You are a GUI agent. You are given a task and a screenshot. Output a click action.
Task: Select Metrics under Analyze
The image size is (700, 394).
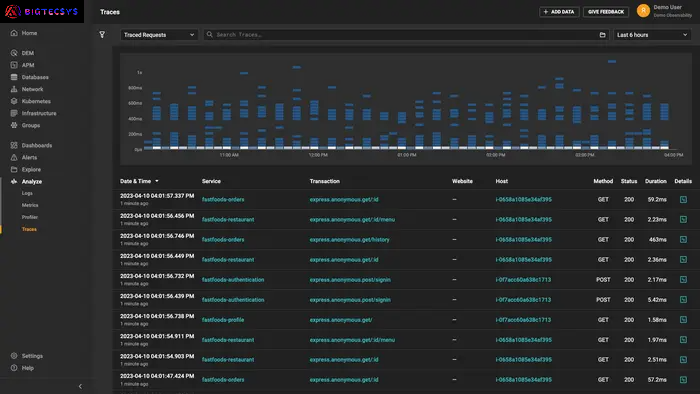(x=30, y=205)
